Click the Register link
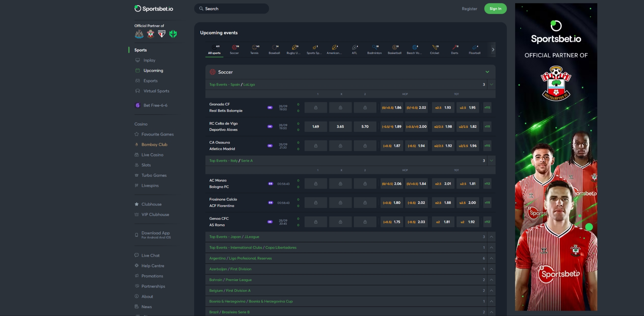 coord(469,9)
